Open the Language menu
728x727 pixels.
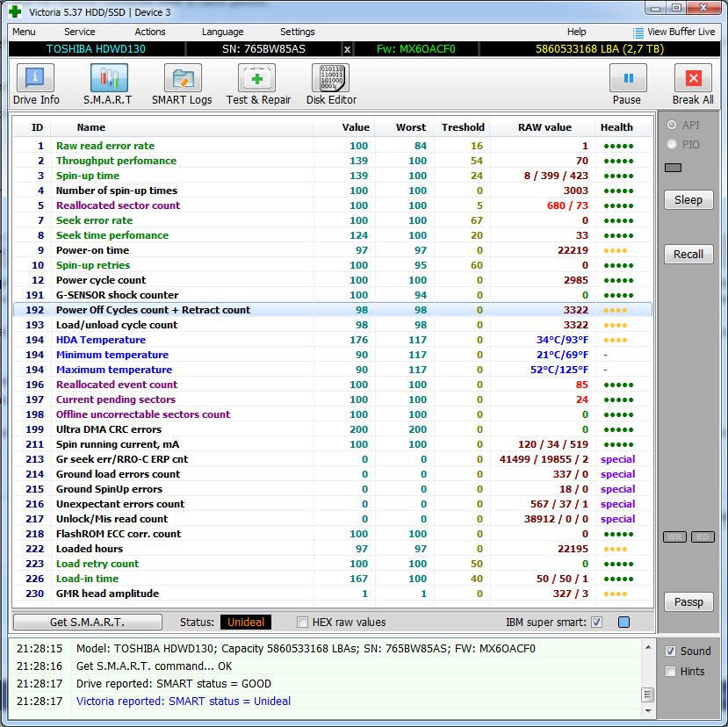(222, 32)
